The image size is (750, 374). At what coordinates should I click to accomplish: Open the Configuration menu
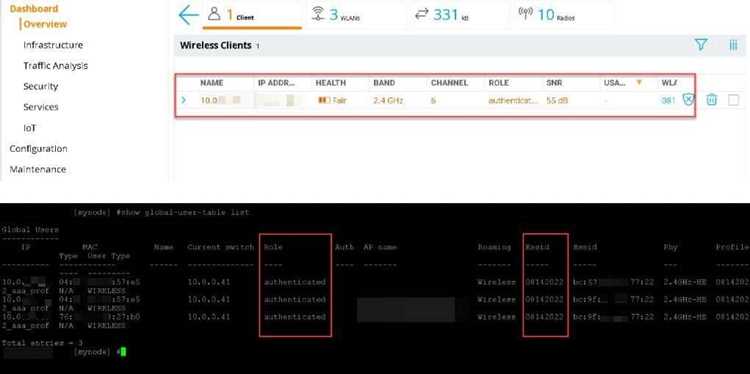tap(38, 149)
